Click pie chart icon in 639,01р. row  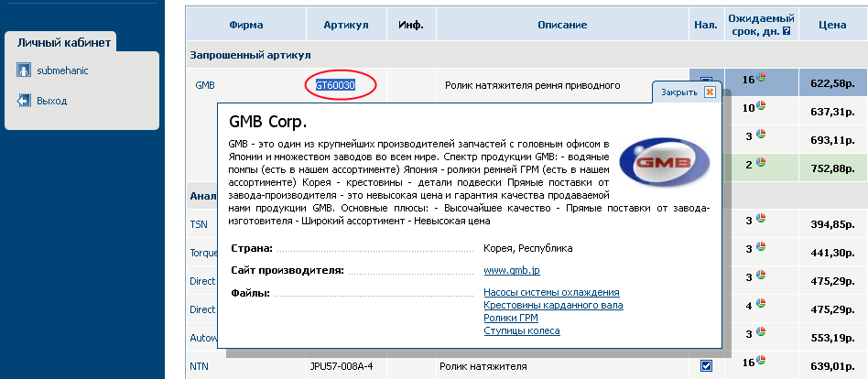(x=761, y=360)
